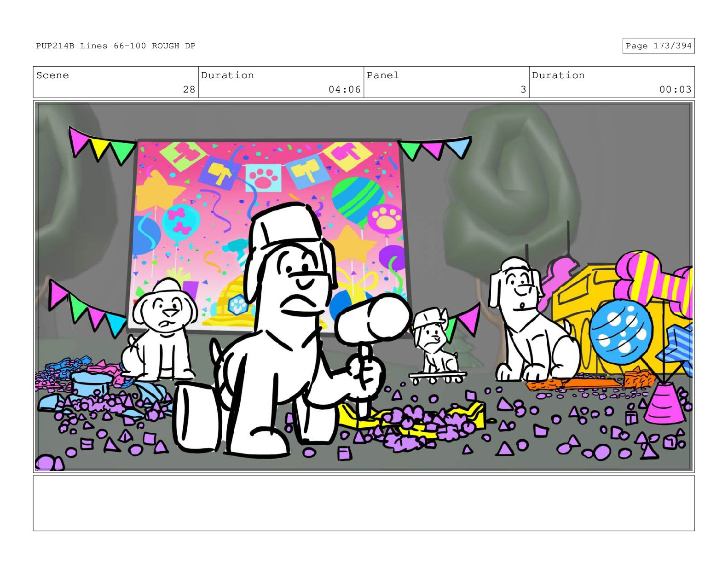Click the 'Panel' label
The width and height of the screenshot is (728, 564).
[383, 75]
